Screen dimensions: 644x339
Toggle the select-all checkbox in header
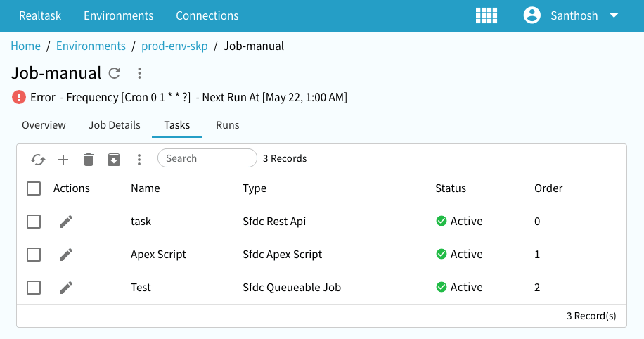coord(34,188)
